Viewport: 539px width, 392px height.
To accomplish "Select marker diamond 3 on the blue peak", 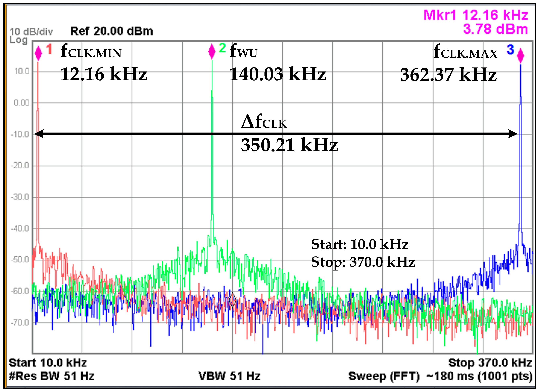I will tap(521, 55).
